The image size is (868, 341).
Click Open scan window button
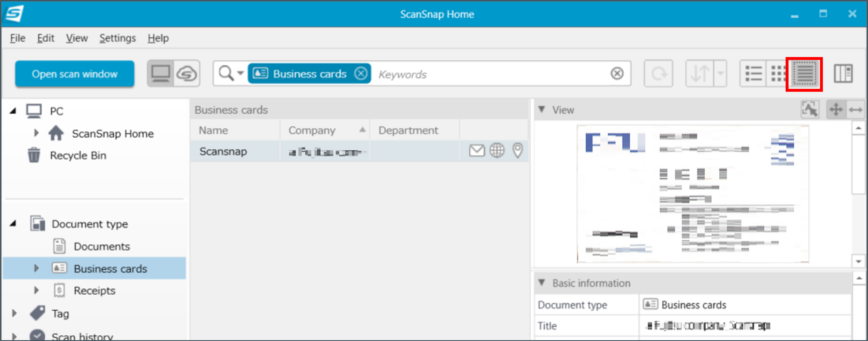75,74
